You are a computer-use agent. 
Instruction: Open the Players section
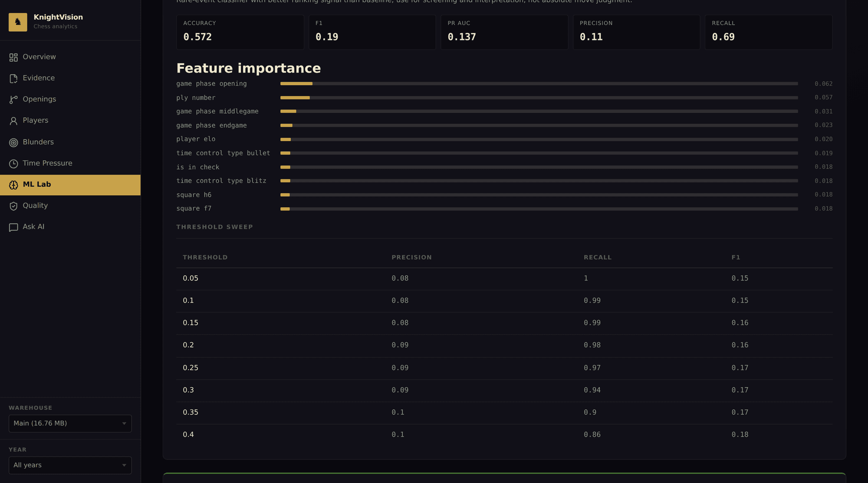[x=70, y=121]
